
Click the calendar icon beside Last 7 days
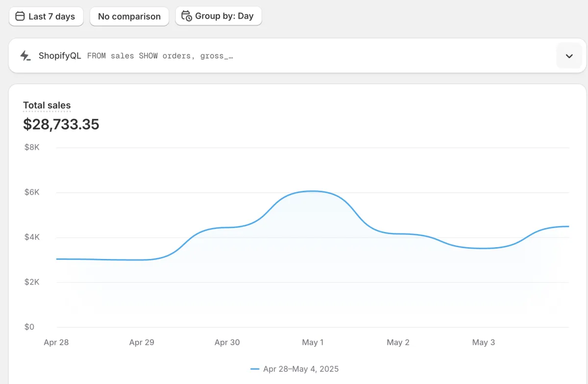(20, 16)
